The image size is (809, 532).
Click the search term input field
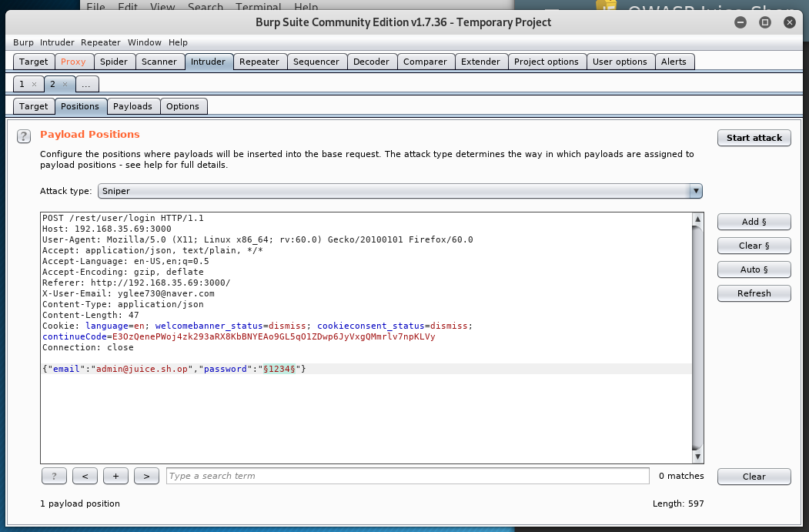408,476
